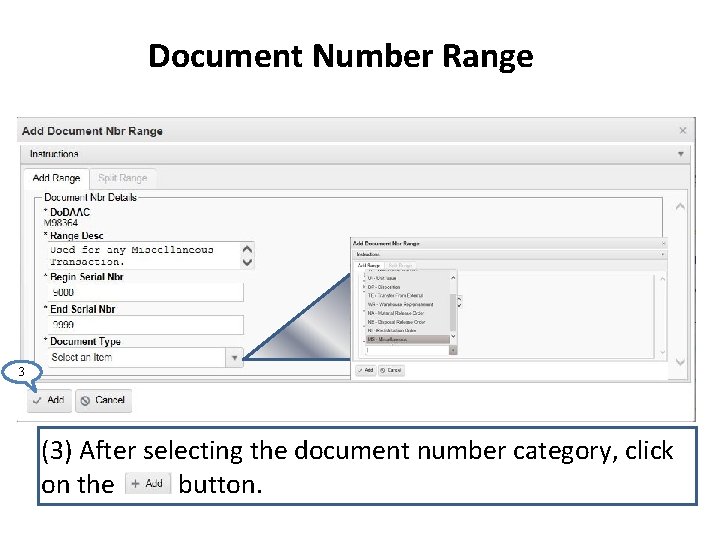Focus the End Serial Nbr field
This screenshot has height=540, width=720.
click(x=145, y=325)
